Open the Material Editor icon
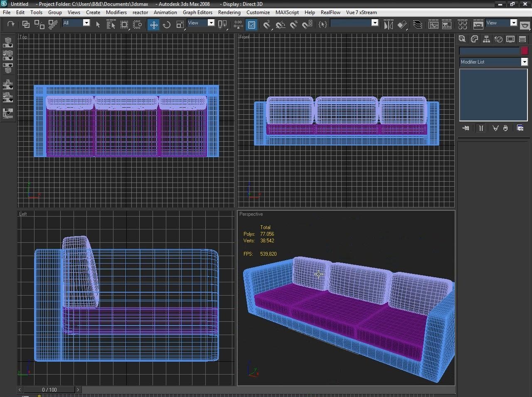The image size is (532, 397). tap(463, 25)
